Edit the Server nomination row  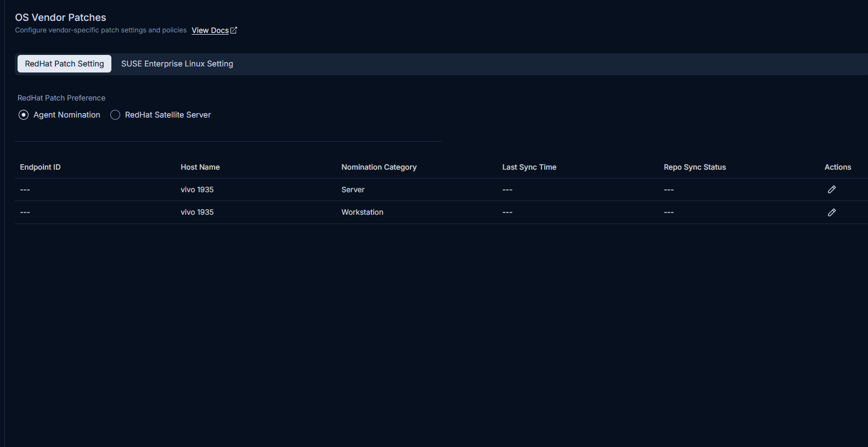tap(832, 189)
